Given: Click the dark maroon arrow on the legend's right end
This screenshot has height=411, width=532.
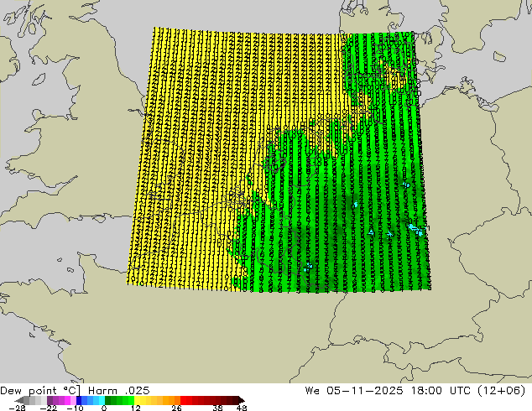Looking at the screenshot, I should coord(242,400).
